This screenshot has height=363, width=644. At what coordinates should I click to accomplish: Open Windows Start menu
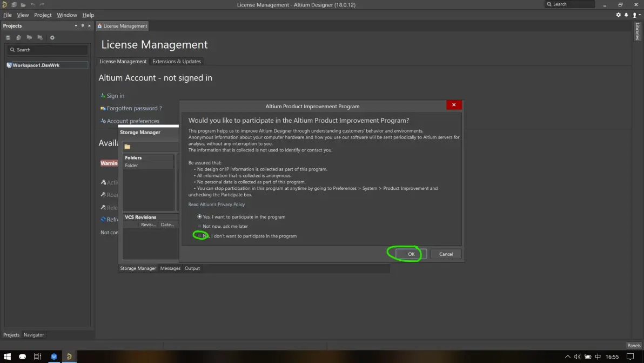[7, 357]
